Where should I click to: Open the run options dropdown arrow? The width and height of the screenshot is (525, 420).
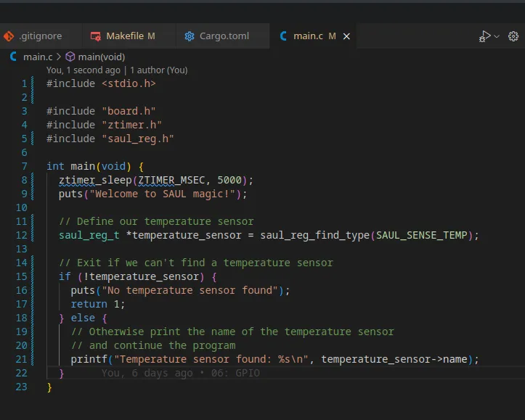click(497, 36)
